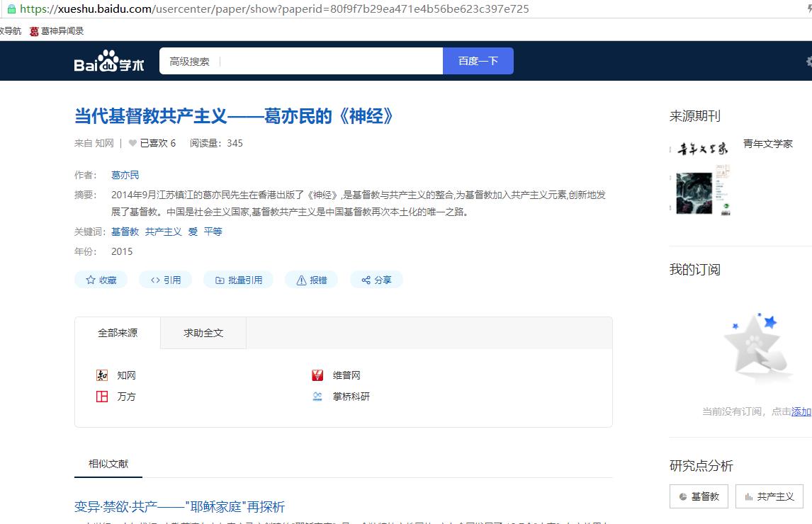The image size is (812, 524).
Task: Open the 万方 source link
Action: coord(126,397)
